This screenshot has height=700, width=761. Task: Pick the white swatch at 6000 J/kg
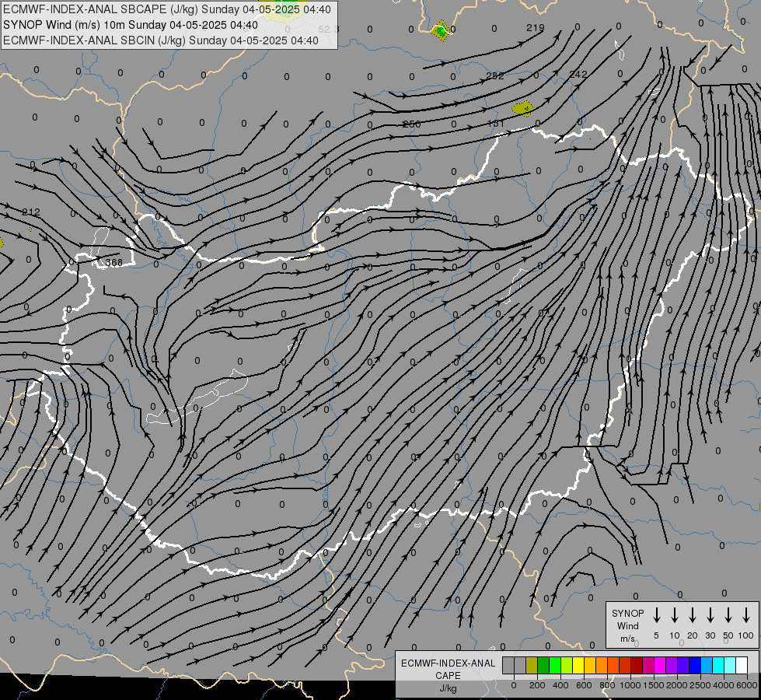(741, 665)
